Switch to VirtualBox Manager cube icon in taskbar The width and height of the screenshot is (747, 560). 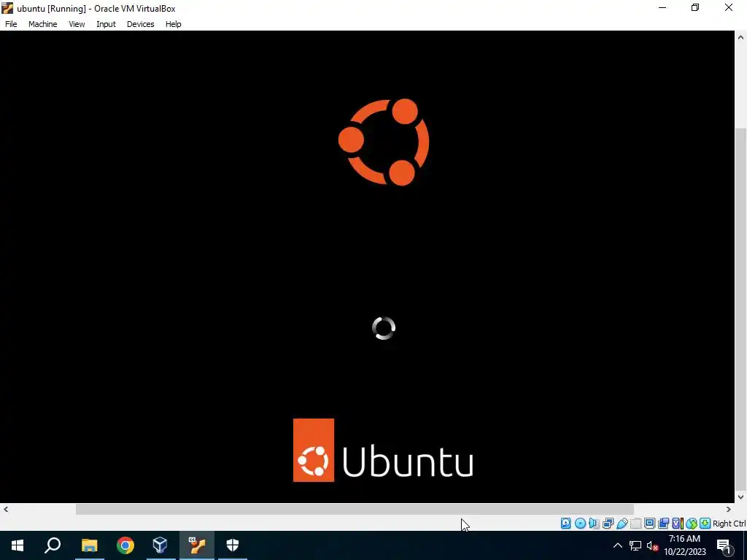click(160, 545)
